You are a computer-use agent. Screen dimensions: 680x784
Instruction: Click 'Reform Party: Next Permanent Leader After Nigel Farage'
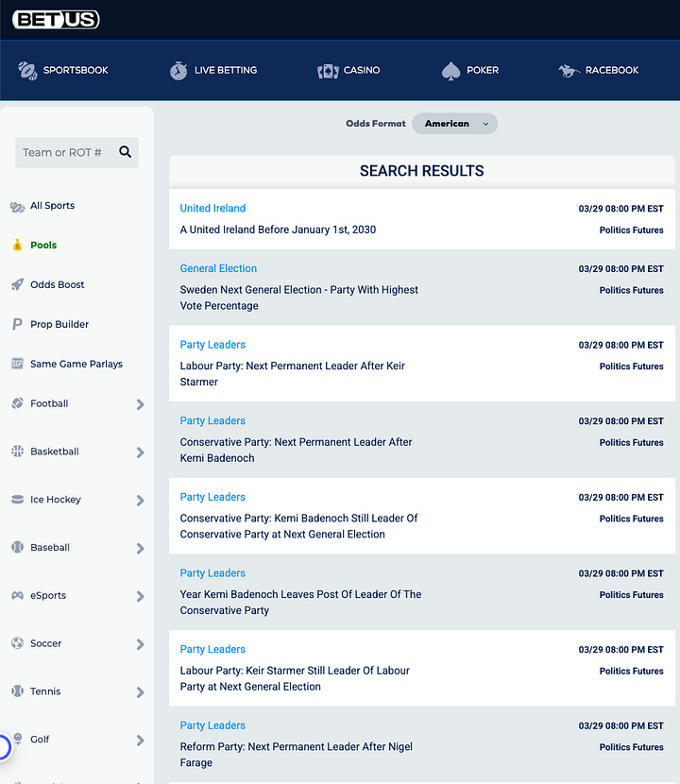coord(297,754)
